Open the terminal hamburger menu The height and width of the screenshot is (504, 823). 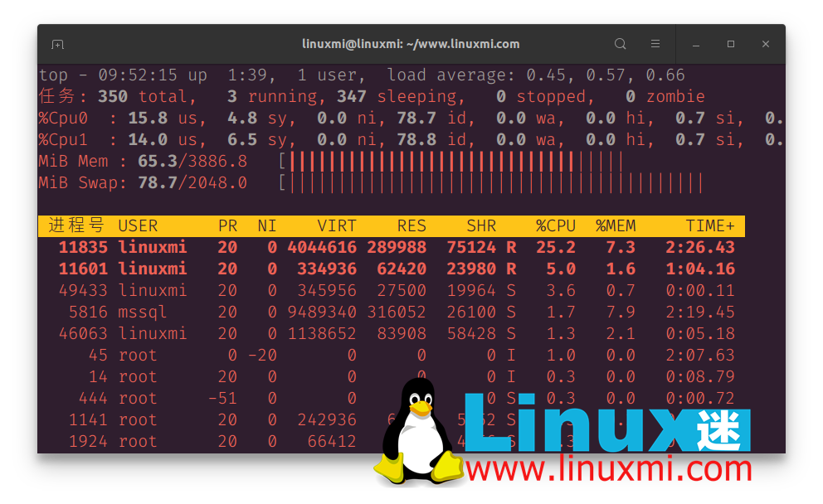click(x=655, y=44)
